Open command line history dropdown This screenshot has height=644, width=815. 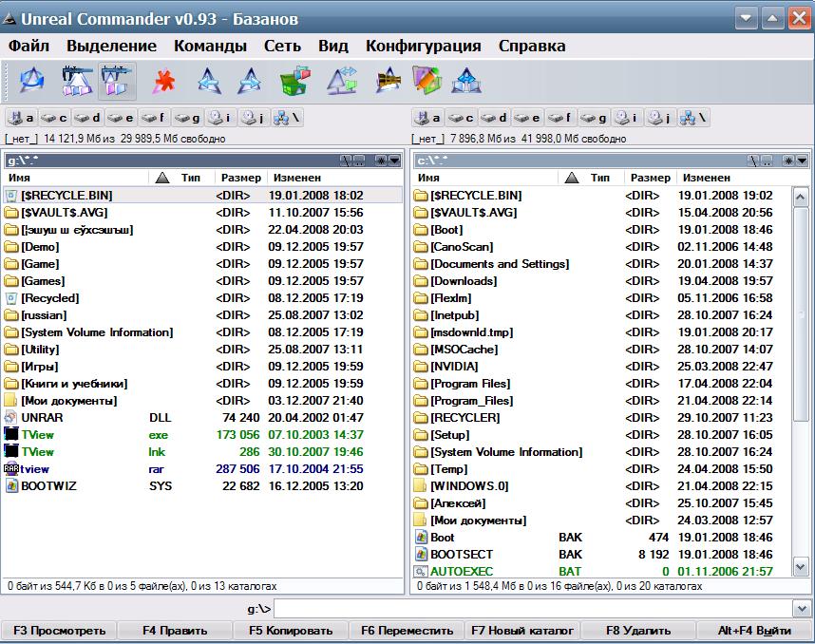(x=801, y=608)
